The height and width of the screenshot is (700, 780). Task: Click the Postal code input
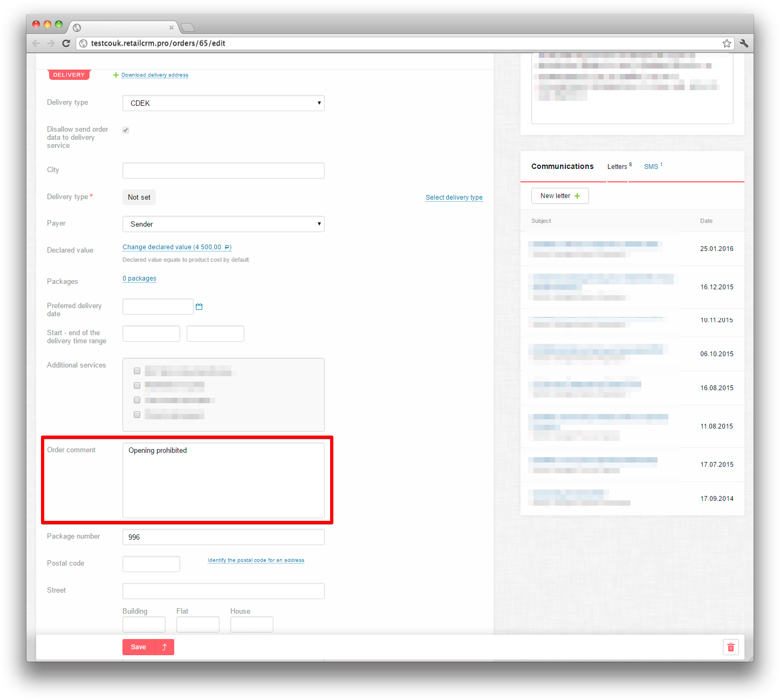pos(151,564)
